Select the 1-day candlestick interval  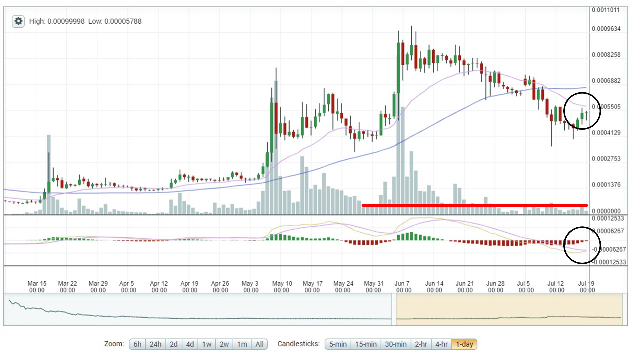(464, 344)
